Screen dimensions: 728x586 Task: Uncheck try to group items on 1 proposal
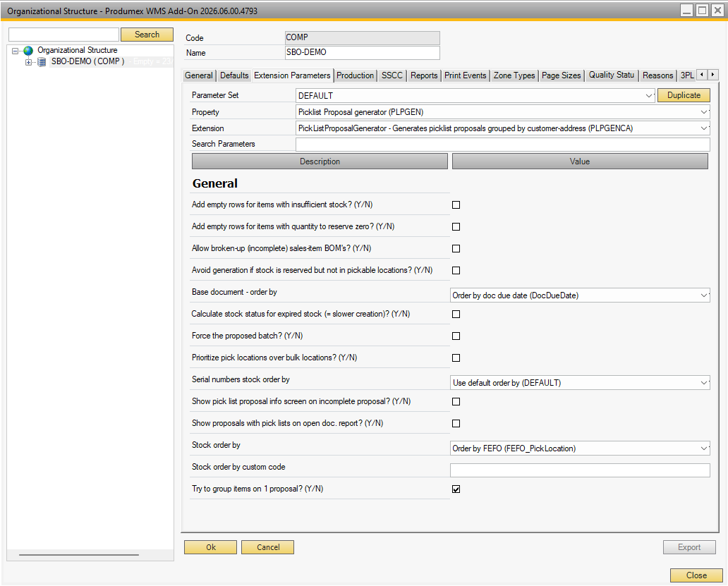click(456, 489)
